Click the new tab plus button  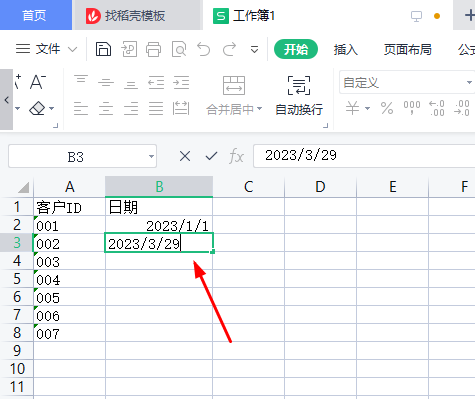(469, 15)
